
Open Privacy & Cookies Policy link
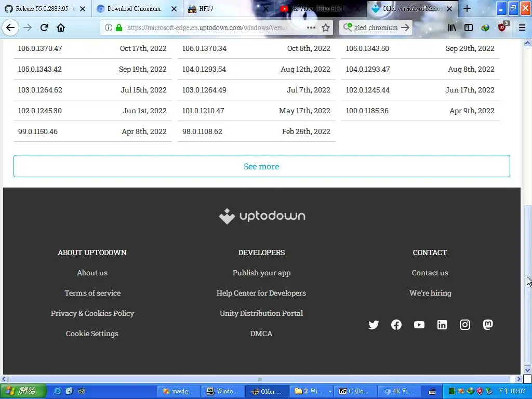(x=92, y=313)
